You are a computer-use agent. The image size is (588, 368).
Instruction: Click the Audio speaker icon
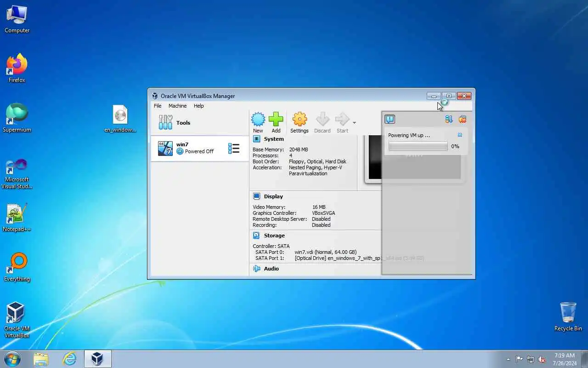tap(256, 269)
